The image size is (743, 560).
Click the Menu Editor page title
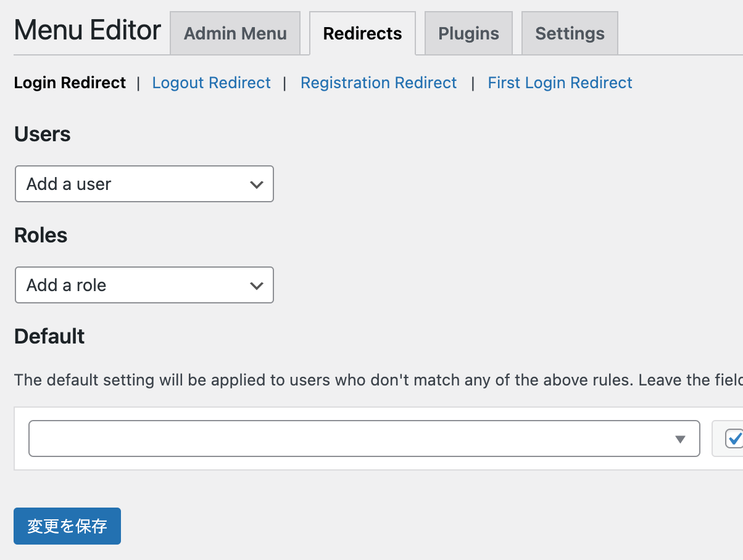[x=87, y=30]
